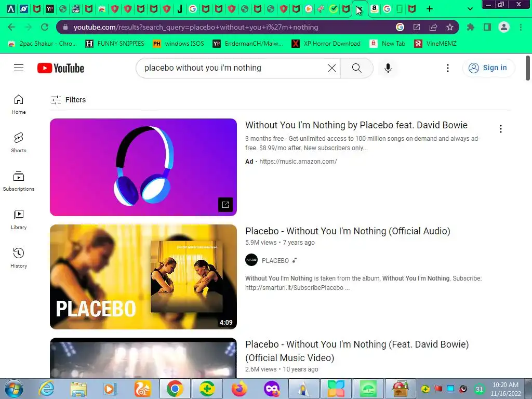Open the PLACEBO channel name link
This screenshot has width=532, height=399.
pos(275,261)
